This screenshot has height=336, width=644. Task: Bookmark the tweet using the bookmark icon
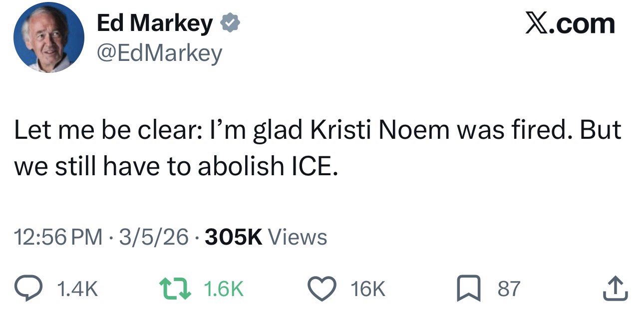pyautogui.click(x=469, y=289)
